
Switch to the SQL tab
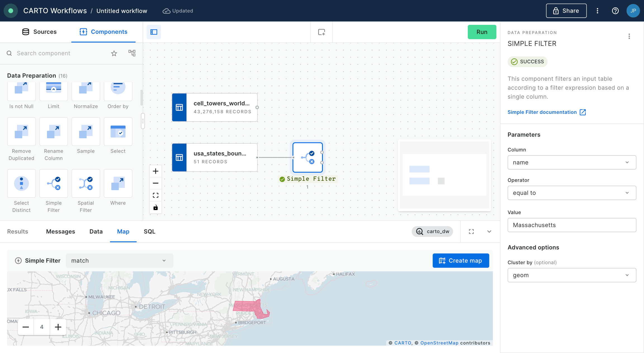[150, 232]
